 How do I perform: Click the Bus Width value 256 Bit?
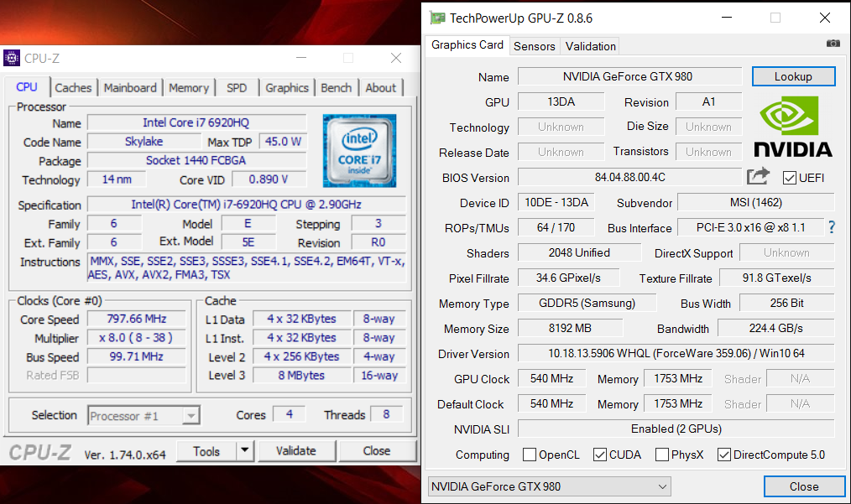point(787,304)
